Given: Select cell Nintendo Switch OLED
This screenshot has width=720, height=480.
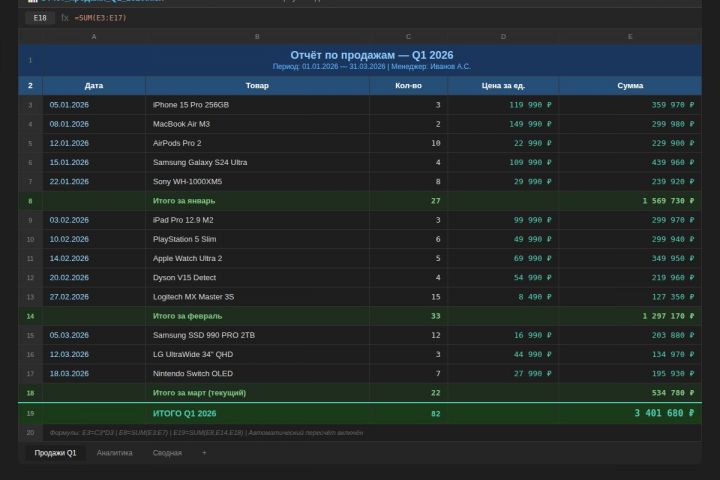Looking at the screenshot, I should click(x=257, y=374).
